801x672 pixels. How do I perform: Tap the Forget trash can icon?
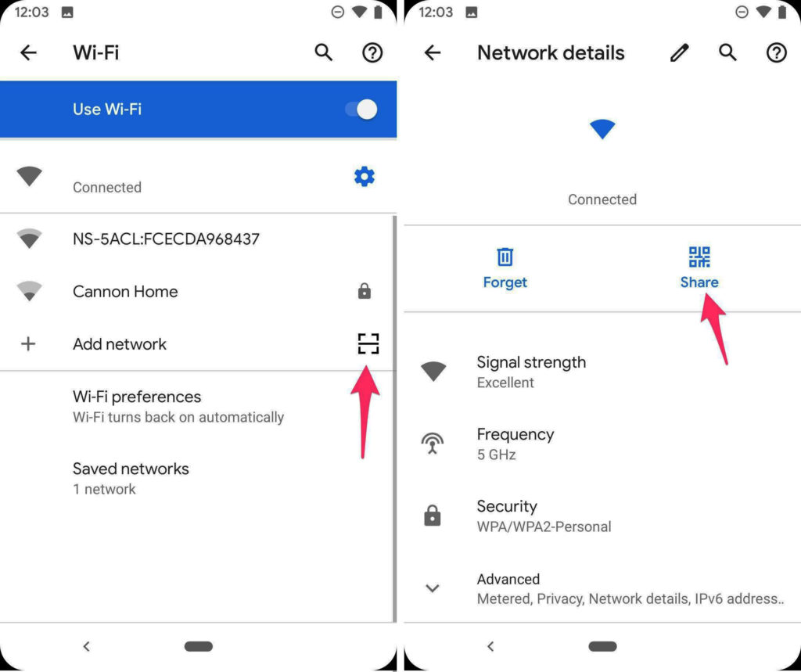pos(505,257)
